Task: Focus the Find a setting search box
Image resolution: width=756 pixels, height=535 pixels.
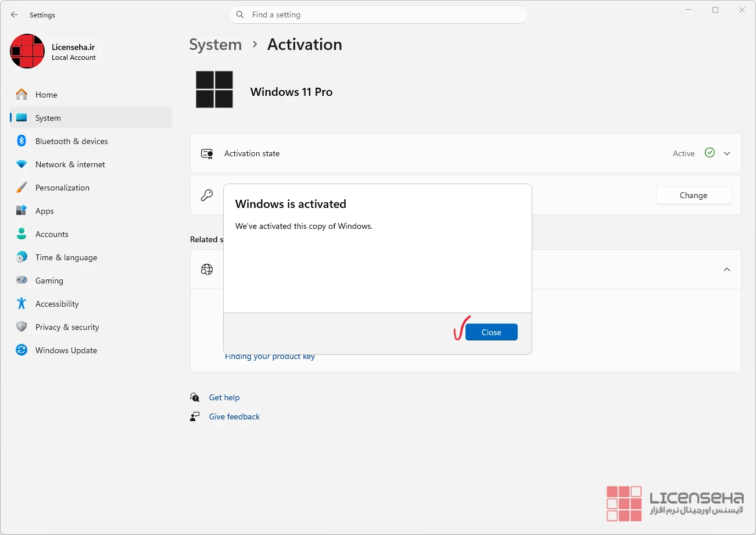Action: point(378,15)
